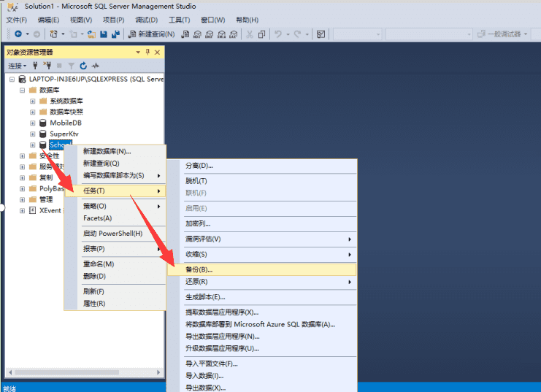The width and height of the screenshot is (541, 392).
Task: Click the DMX query icon
Action: [210, 34]
